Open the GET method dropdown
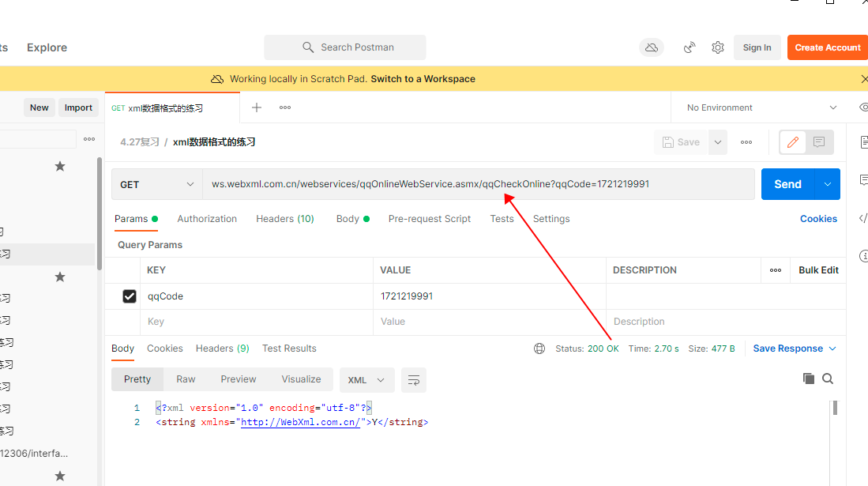The height and width of the screenshot is (486, 868). 156,185
